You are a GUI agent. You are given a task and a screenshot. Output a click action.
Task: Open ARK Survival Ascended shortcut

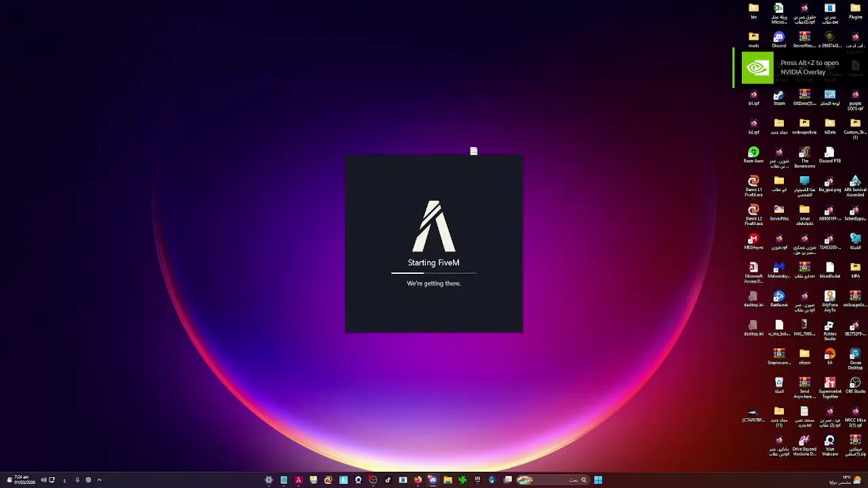[x=855, y=186]
